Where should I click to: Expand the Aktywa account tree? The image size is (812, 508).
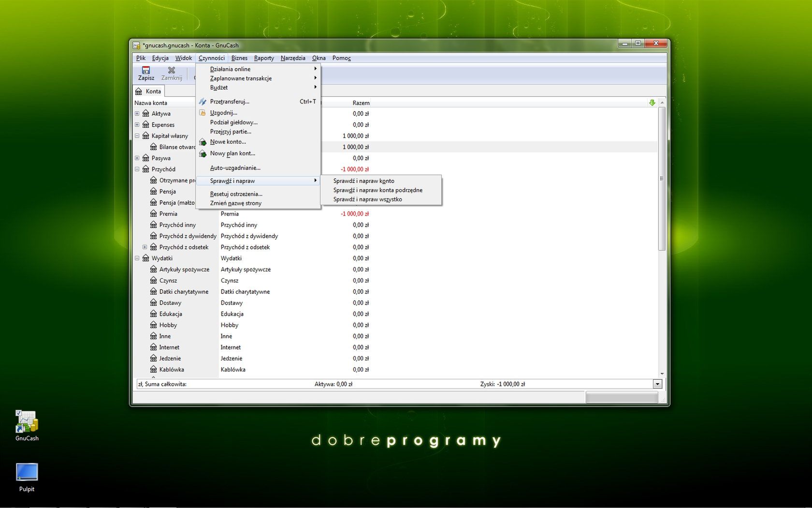click(x=137, y=113)
